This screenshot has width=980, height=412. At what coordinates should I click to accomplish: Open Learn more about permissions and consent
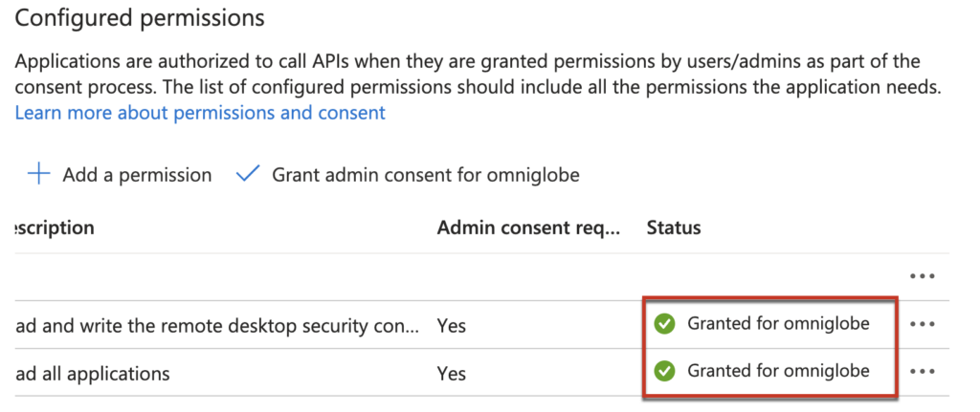pyautogui.click(x=200, y=113)
